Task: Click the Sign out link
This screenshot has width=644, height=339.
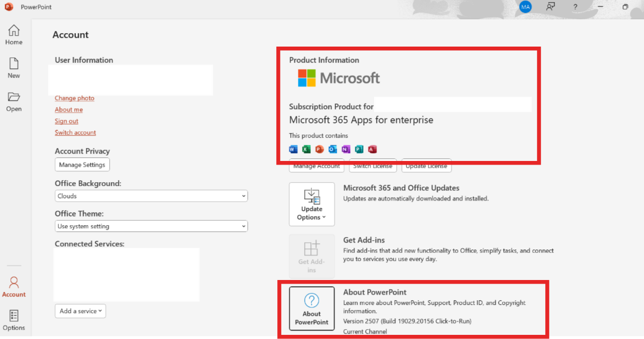Action: pos(67,121)
